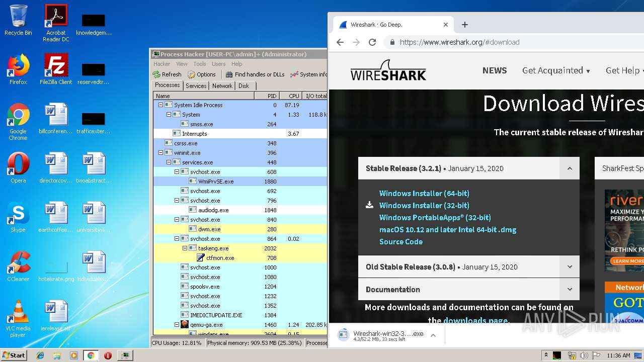This screenshot has width=644, height=362.
Task: Switch to the Network tab
Action: 222,86
